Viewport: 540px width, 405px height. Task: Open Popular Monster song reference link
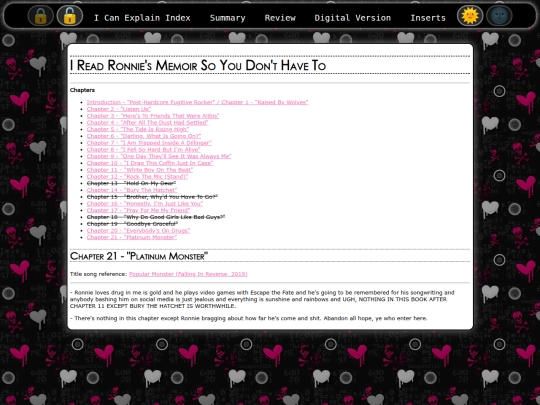(188, 274)
